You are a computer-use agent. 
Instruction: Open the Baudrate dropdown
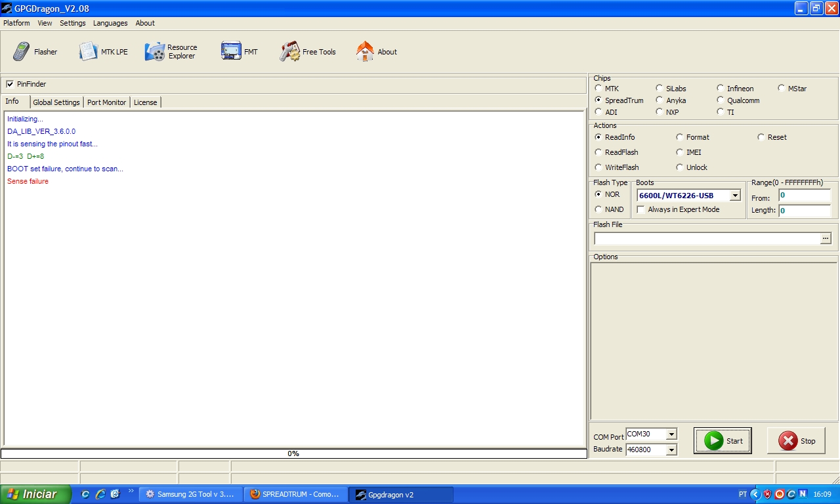(x=671, y=450)
